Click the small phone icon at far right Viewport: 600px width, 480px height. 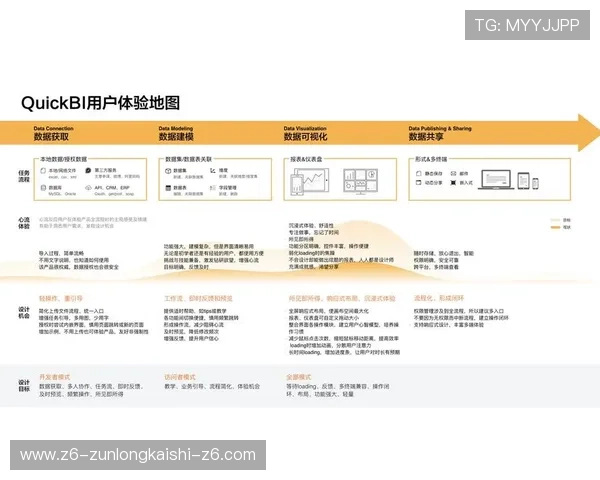pos(535,183)
